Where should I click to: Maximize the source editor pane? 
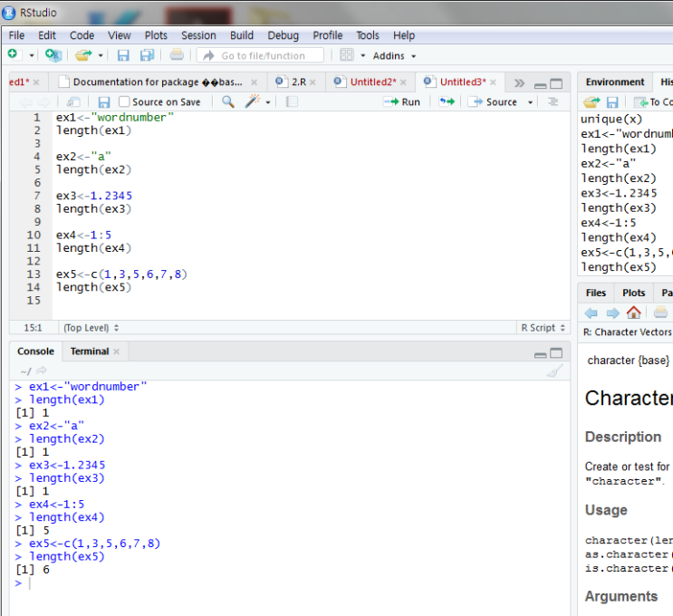point(556,83)
